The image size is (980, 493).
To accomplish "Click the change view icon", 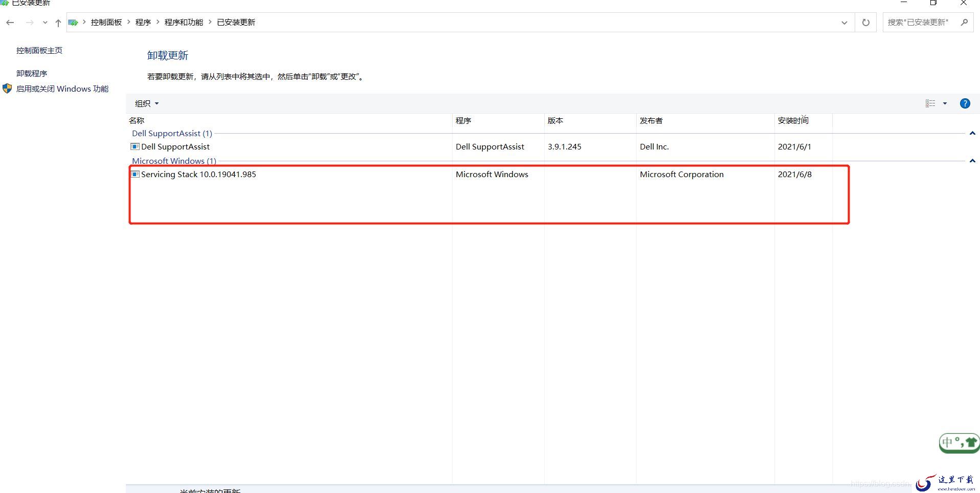I will [x=930, y=103].
